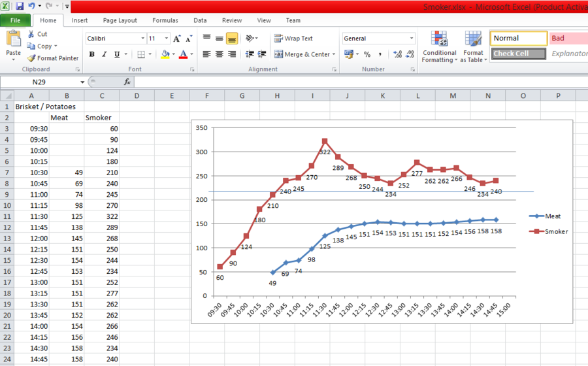Switch to the Insert ribbon tab

[80, 20]
